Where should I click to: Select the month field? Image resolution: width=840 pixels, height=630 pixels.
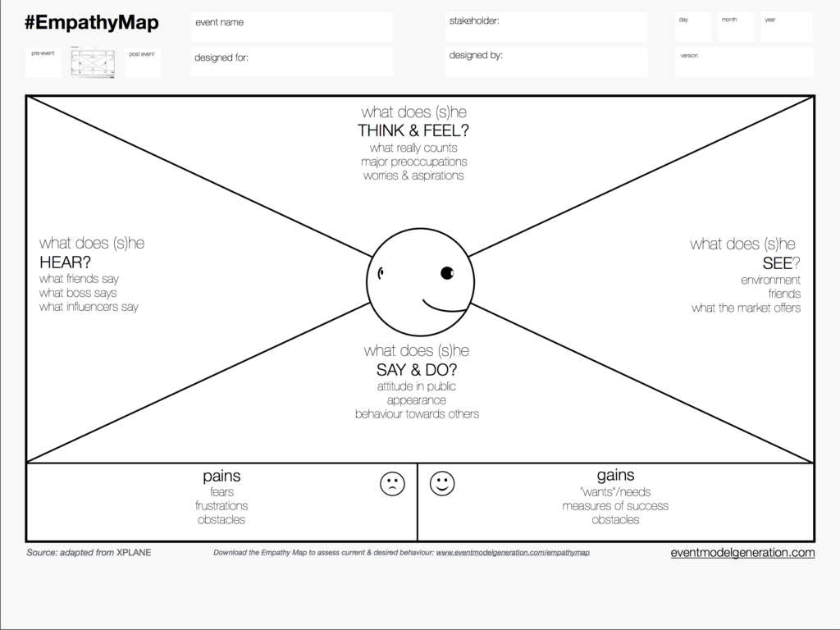(x=736, y=27)
